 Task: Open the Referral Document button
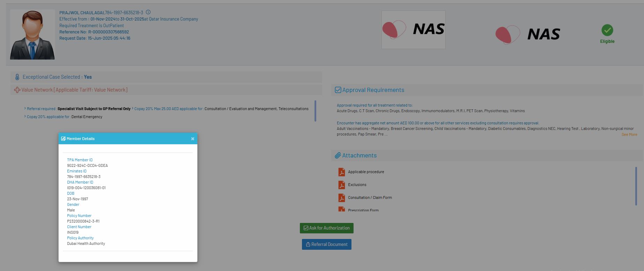coord(327,245)
